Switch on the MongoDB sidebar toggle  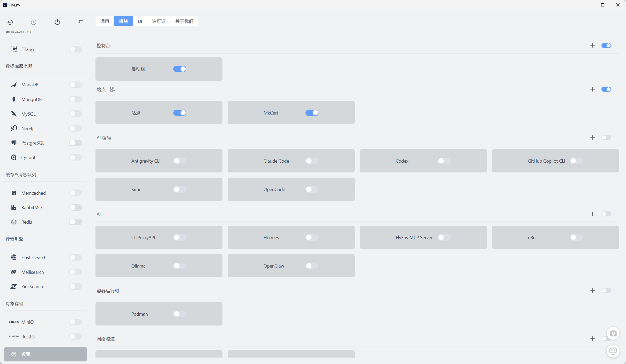click(76, 99)
